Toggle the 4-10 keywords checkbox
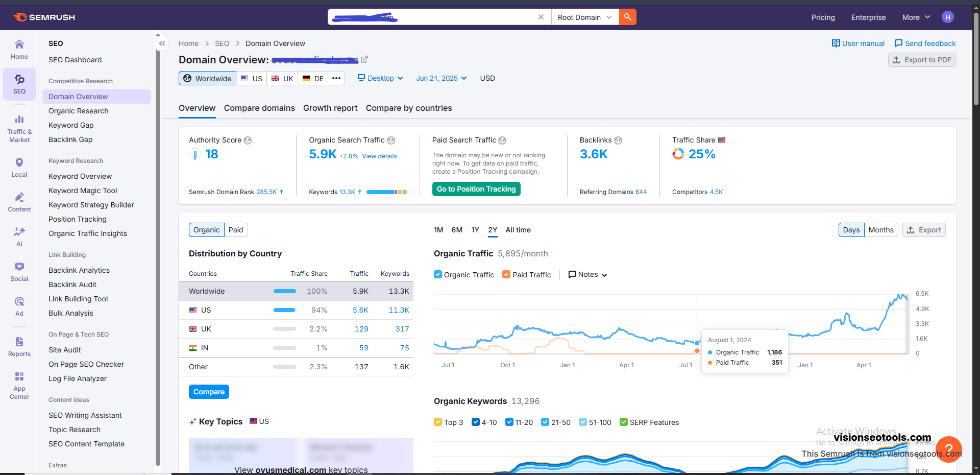The height and width of the screenshot is (475, 980). (x=476, y=422)
